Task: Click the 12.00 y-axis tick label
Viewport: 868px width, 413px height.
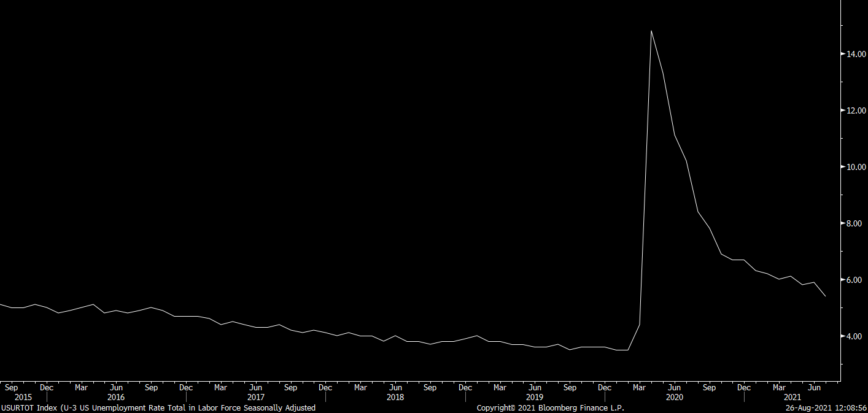Action: coord(856,110)
